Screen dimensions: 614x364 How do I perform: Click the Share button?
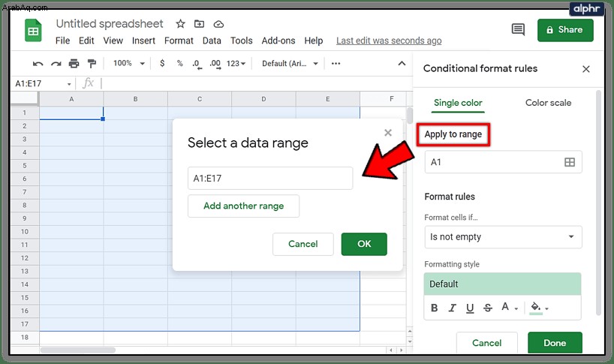tap(565, 30)
